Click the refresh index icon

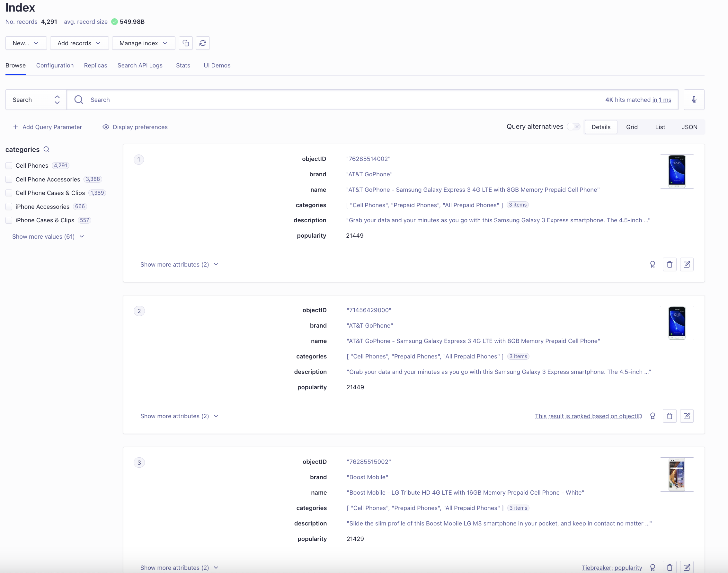203,43
